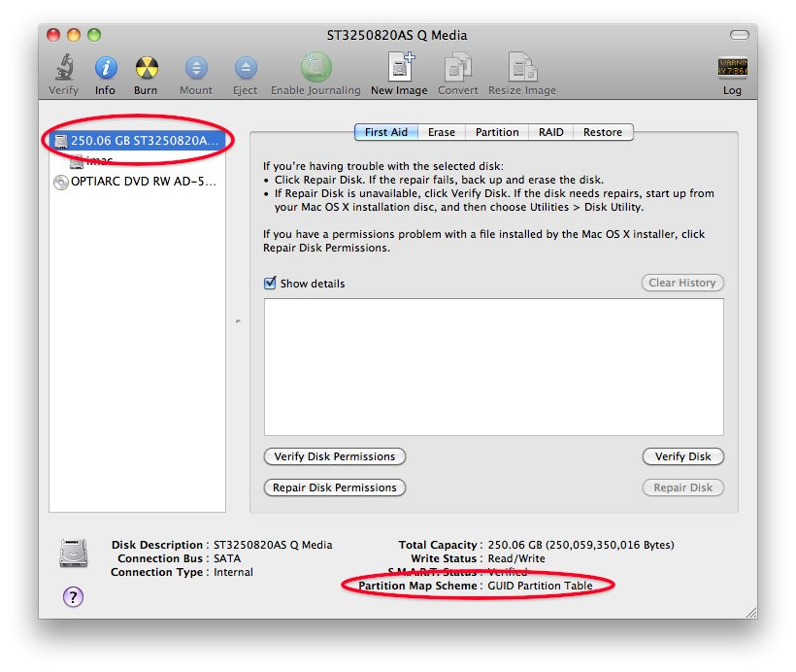Click the sidebar splitter handle dot
796x672 pixels.
point(238,321)
